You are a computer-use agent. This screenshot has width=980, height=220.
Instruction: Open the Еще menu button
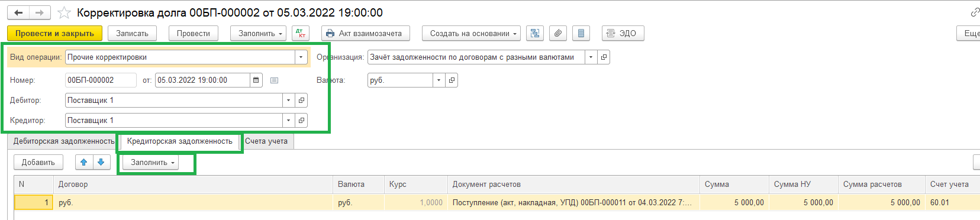tap(969, 33)
